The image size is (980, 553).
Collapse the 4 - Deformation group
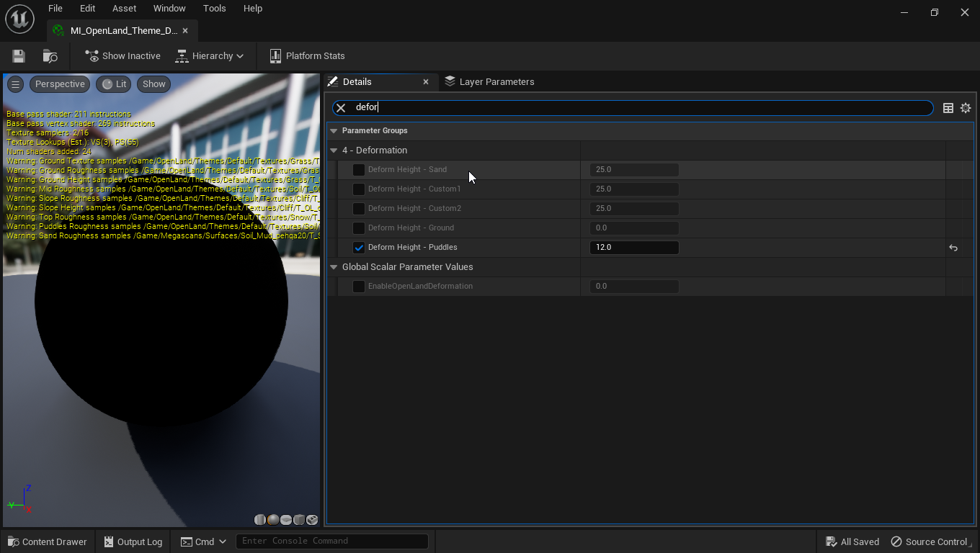pos(334,150)
